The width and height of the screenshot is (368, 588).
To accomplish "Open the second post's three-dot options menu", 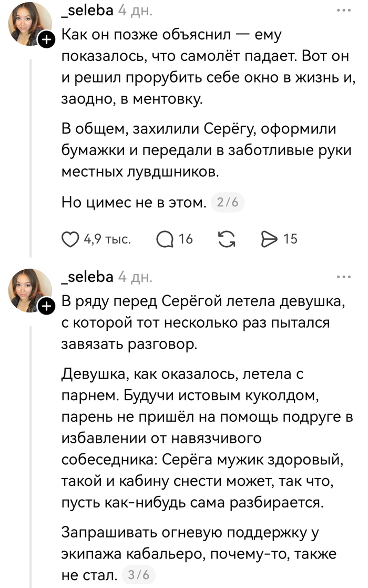I will tap(343, 277).
